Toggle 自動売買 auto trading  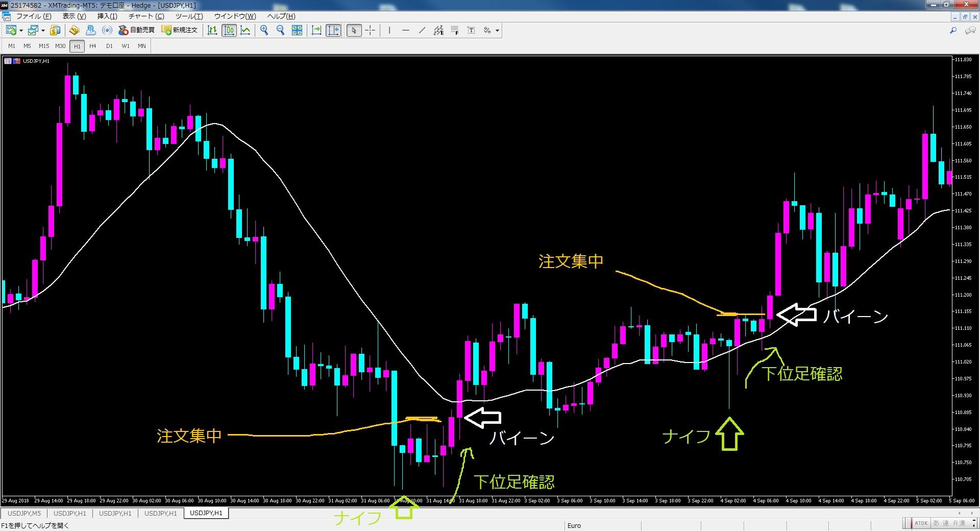(x=137, y=31)
